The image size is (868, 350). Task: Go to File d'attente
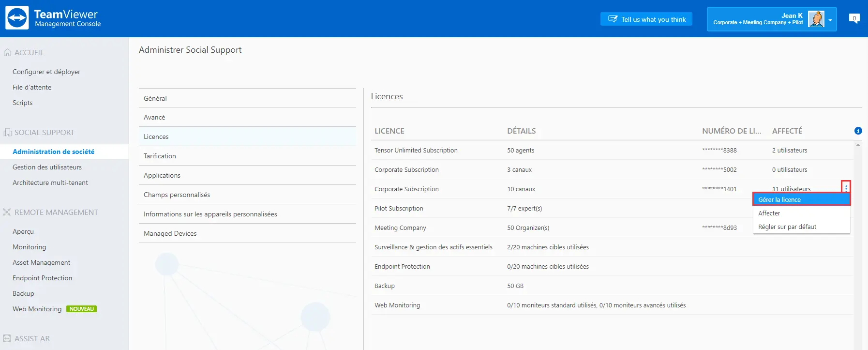tap(32, 87)
